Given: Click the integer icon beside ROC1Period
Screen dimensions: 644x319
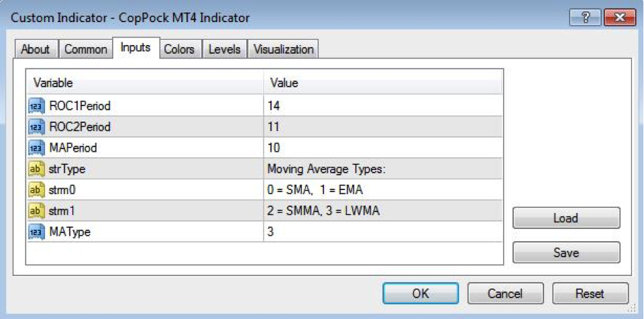Looking at the screenshot, I should 36,106.
